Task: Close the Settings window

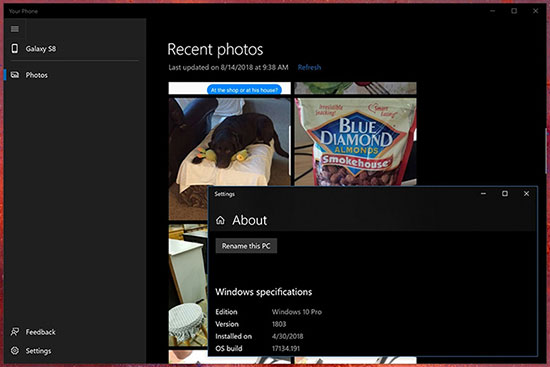Action: (x=526, y=194)
